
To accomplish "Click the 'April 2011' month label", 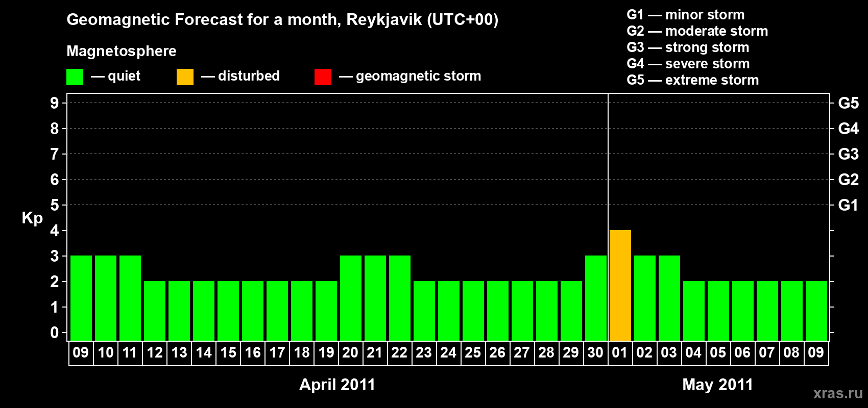I will point(337,385).
